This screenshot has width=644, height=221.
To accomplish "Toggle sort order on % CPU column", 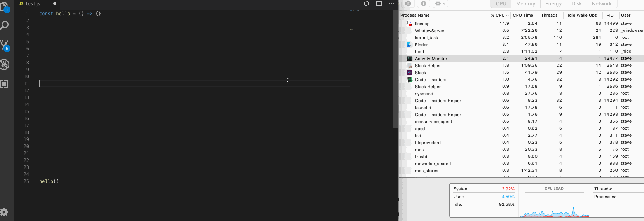I will coord(487,15).
